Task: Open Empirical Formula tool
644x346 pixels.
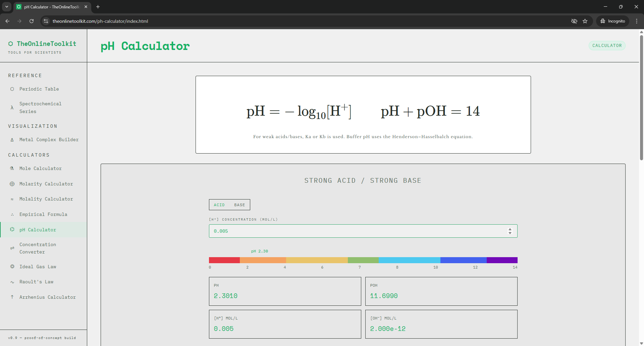Action: click(x=44, y=215)
